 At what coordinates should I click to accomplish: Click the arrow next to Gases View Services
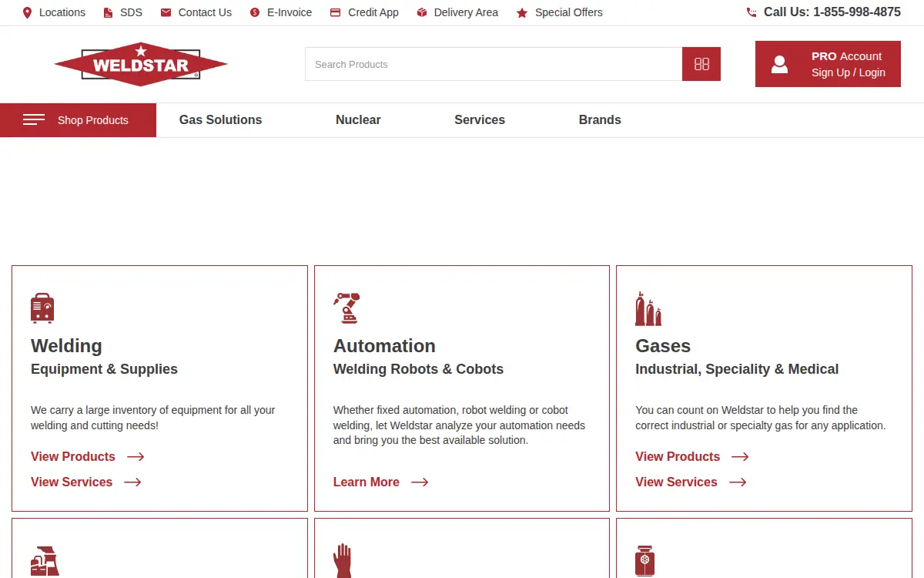pyautogui.click(x=738, y=482)
